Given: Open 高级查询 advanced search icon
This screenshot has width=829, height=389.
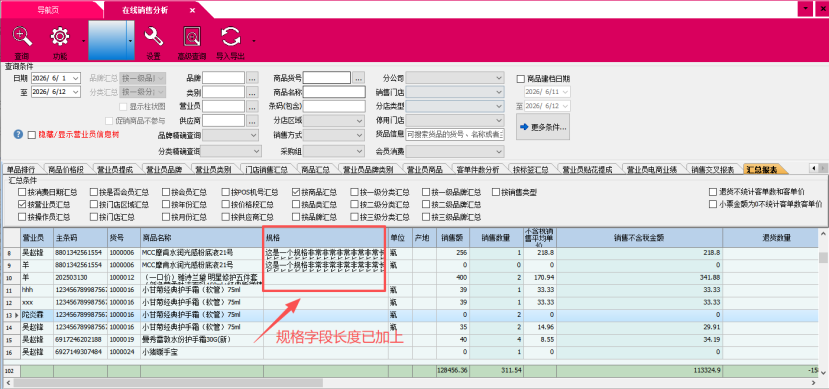Looking at the screenshot, I should (192, 36).
